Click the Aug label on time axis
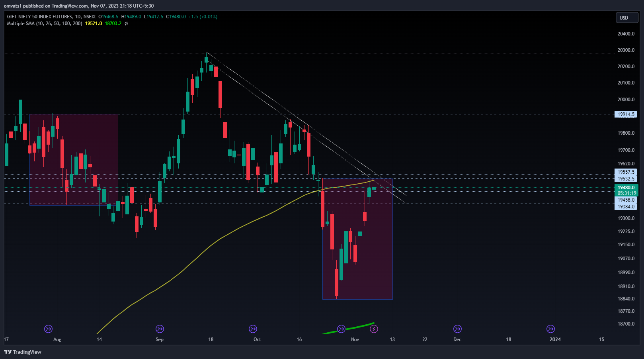644x359 pixels. (57, 339)
